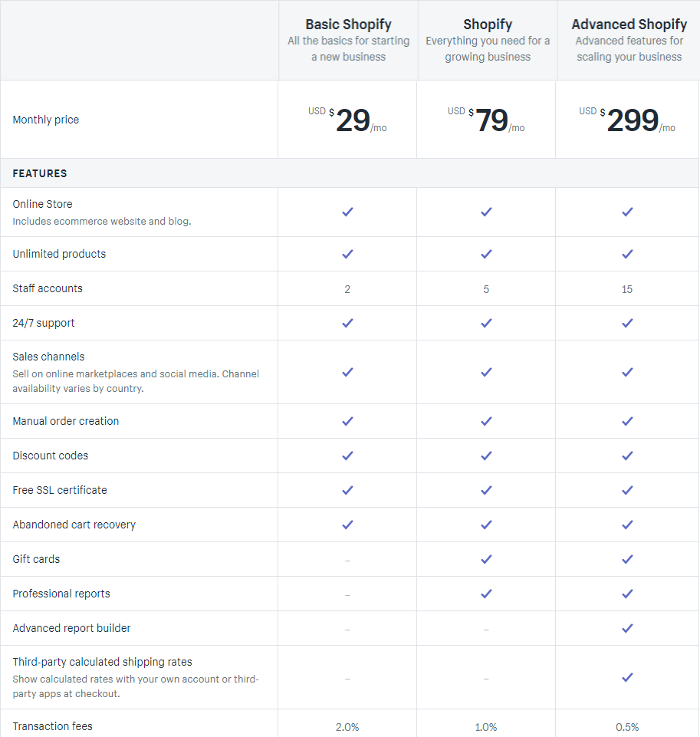Click Abandoned cart recovery checkmark for Advanced Shopify

pos(627,525)
